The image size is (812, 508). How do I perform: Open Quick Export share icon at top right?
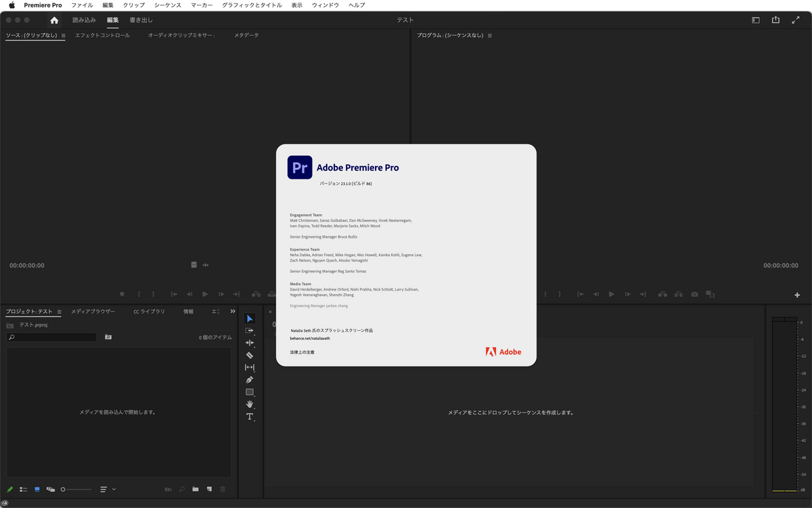[776, 20]
